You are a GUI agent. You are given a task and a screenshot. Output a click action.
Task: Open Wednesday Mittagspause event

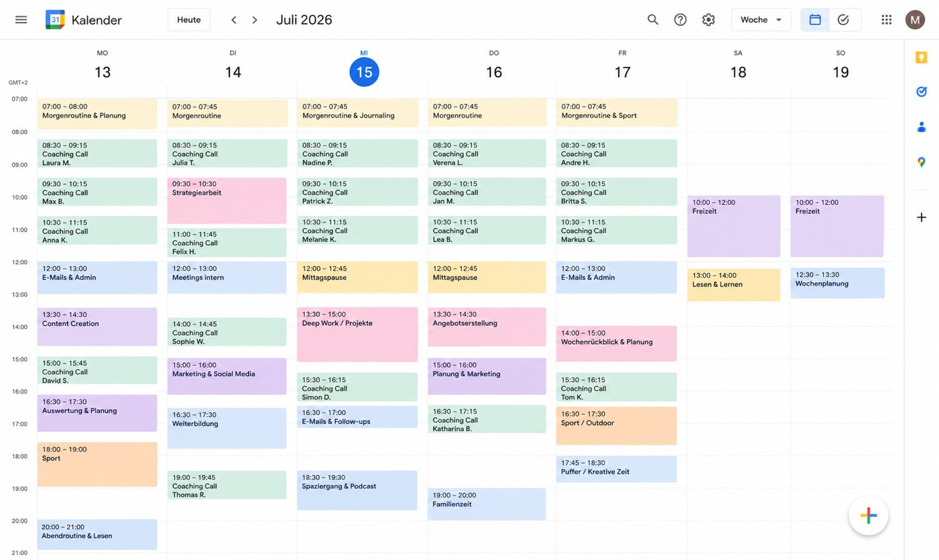[357, 277]
